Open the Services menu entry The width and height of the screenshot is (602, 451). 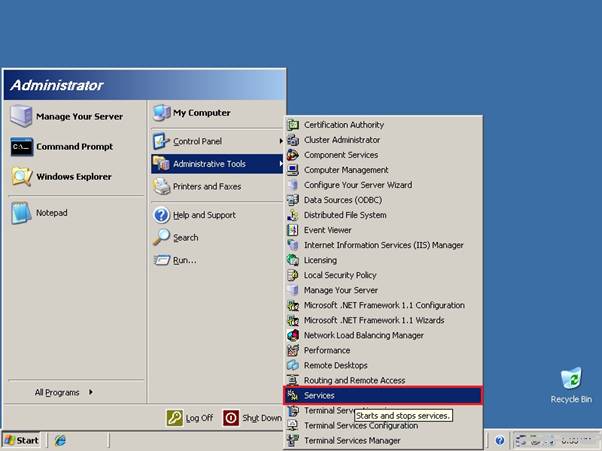coord(383,395)
